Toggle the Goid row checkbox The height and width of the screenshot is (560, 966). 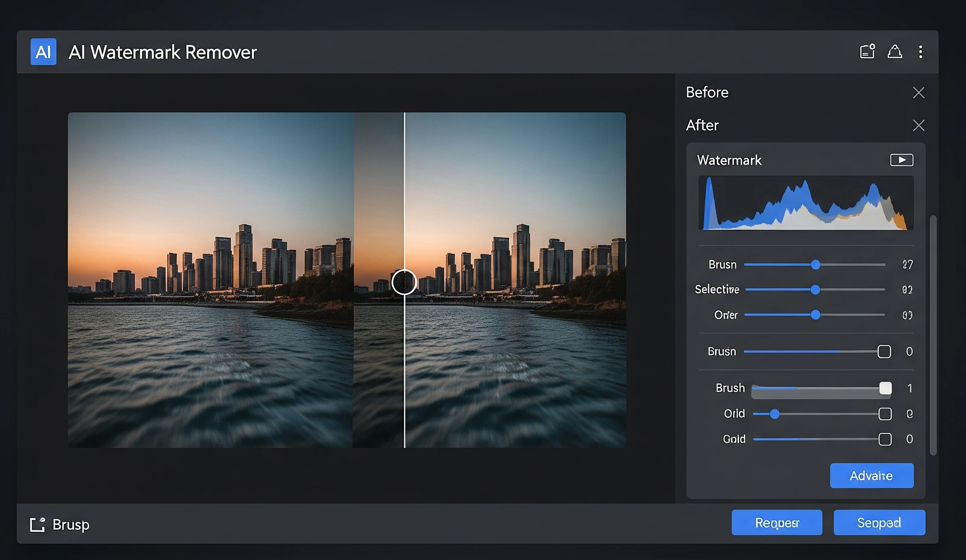885,439
